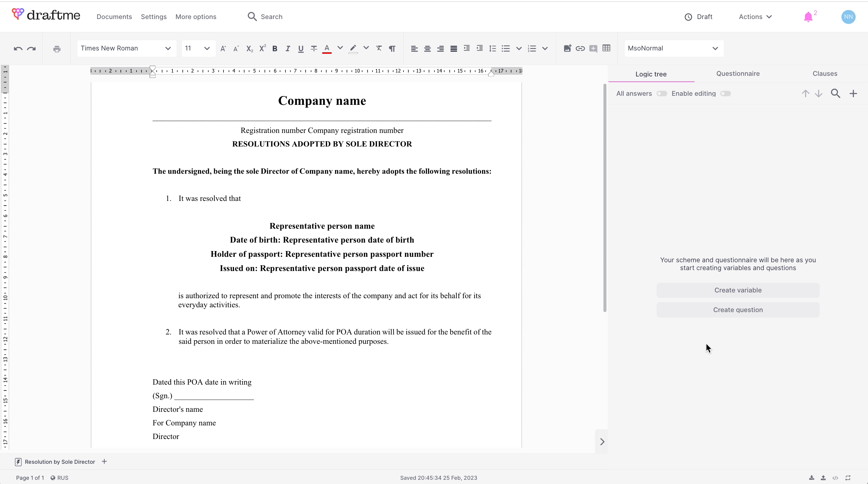Open the Actions dropdown menu

click(x=755, y=17)
